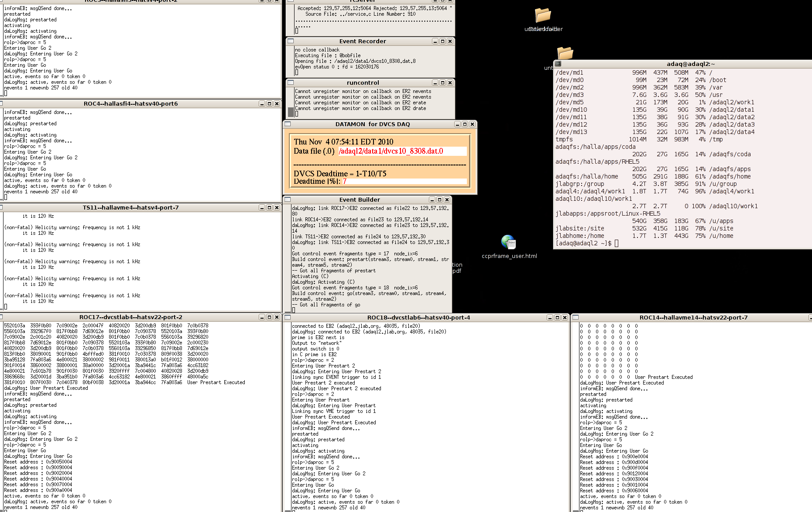Open window menu of runcontrol window

point(291,82)
